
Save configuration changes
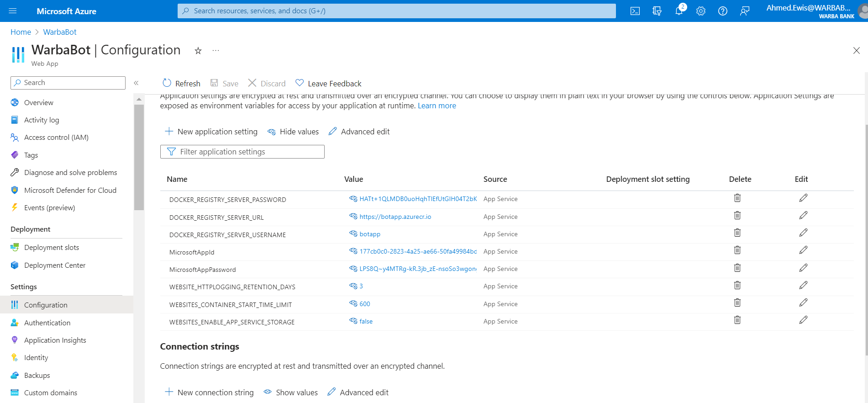point(224,83)
